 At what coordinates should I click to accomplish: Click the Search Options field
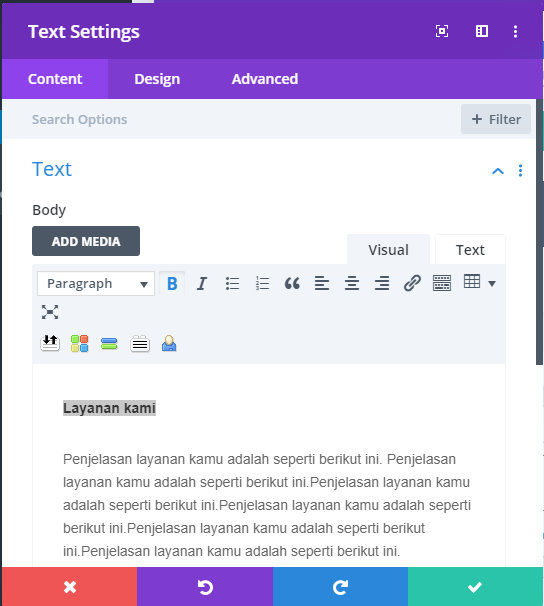point(232,119)
